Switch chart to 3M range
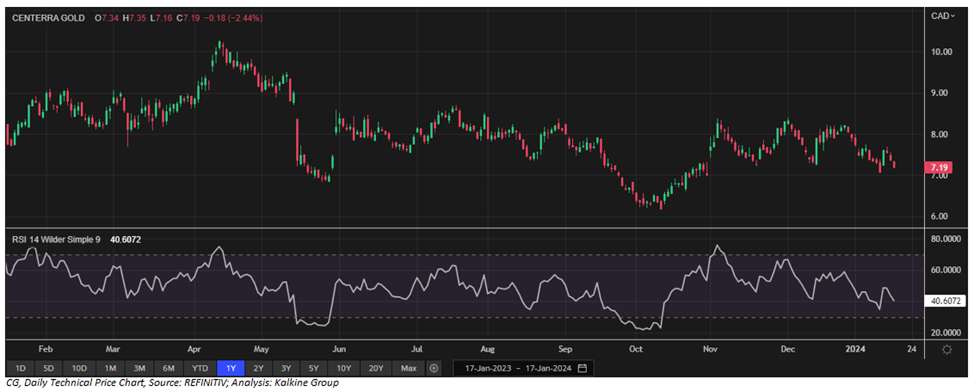980x392 pixels. click(140, 368)
